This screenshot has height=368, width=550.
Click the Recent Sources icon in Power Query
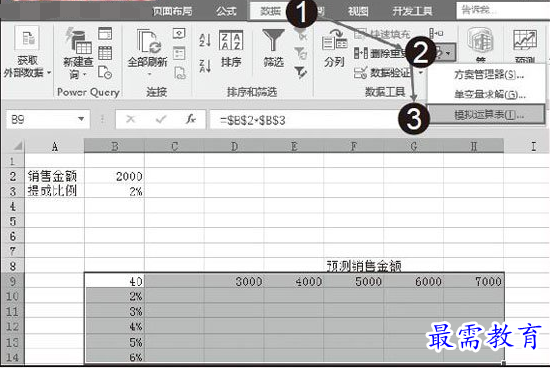coord(105,72)
